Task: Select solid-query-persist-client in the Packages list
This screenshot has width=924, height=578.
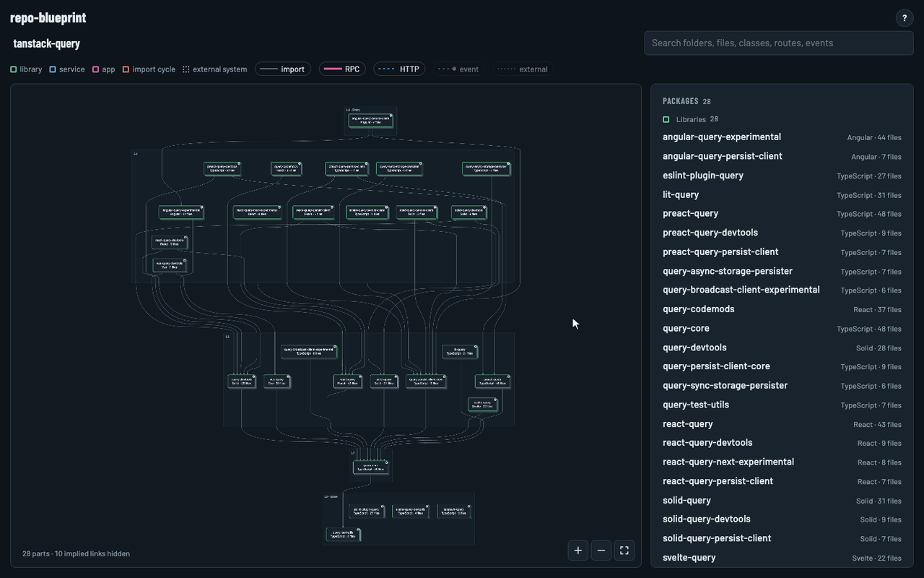Action: point(782,538)
